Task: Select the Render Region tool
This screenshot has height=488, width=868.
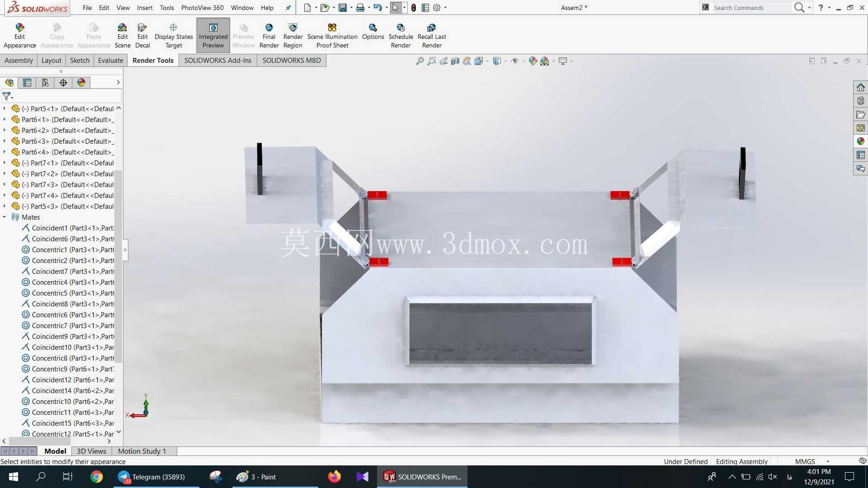Action: pos(293,35)
